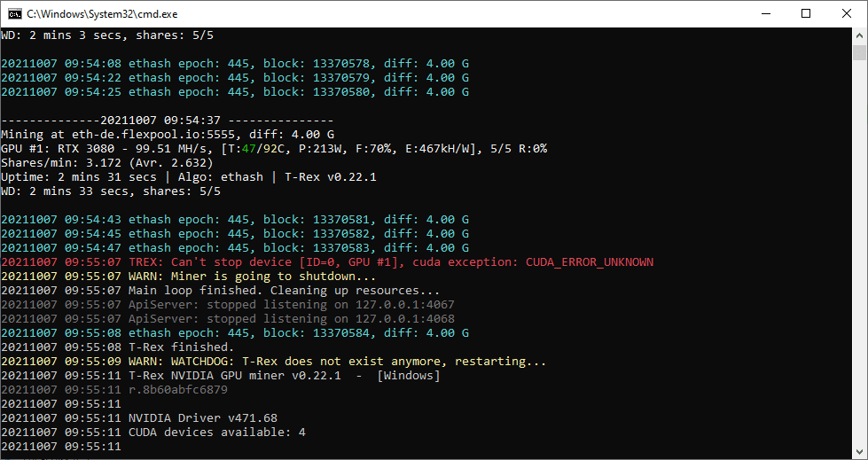Click the window title C:\Windows\System32\cmd.exe
The width and height of the screenshot is (868, 460).
click(103, 14)
